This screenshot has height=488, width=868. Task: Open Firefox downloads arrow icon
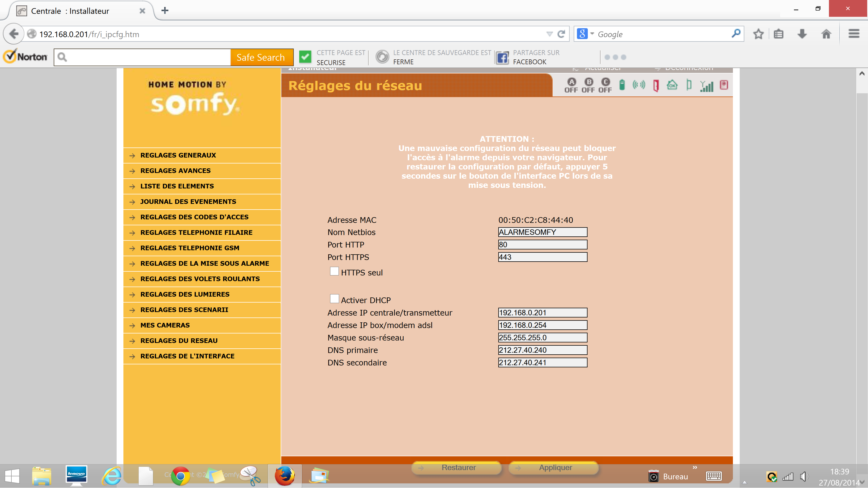pyautogui.click(x=802, y=34)
